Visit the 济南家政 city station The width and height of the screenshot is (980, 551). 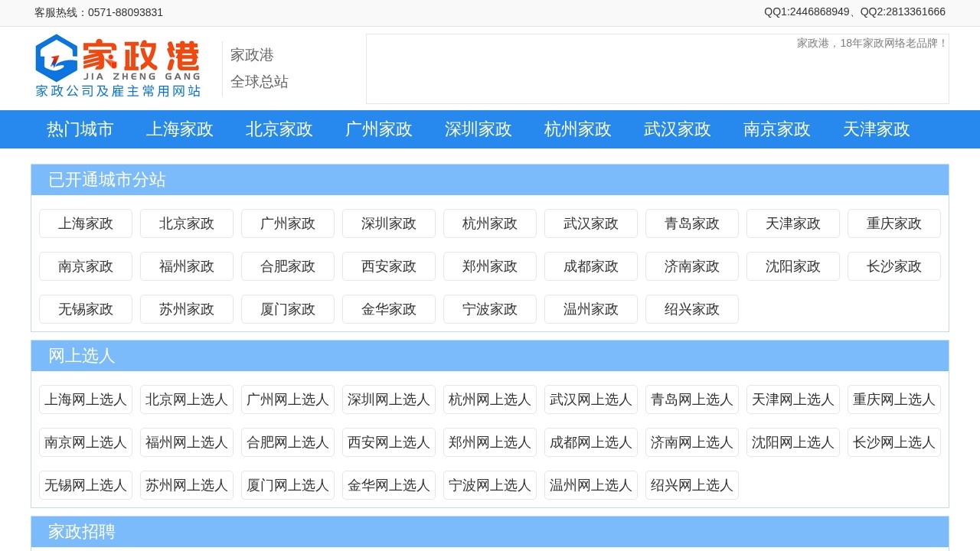(x=692, y=266)
